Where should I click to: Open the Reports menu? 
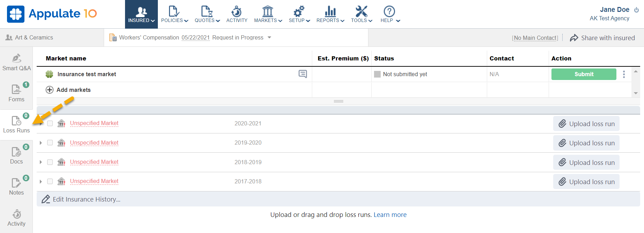[x=330, y=14]
